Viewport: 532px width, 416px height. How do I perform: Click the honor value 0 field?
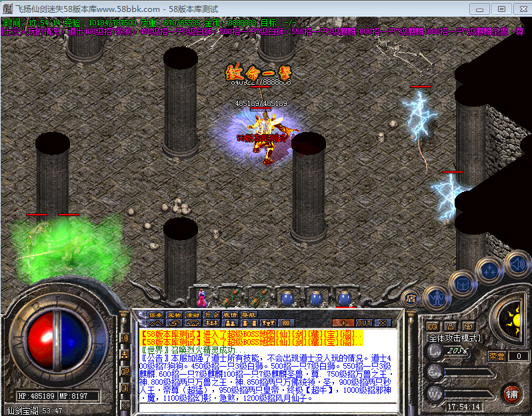(x=519, y=356)
